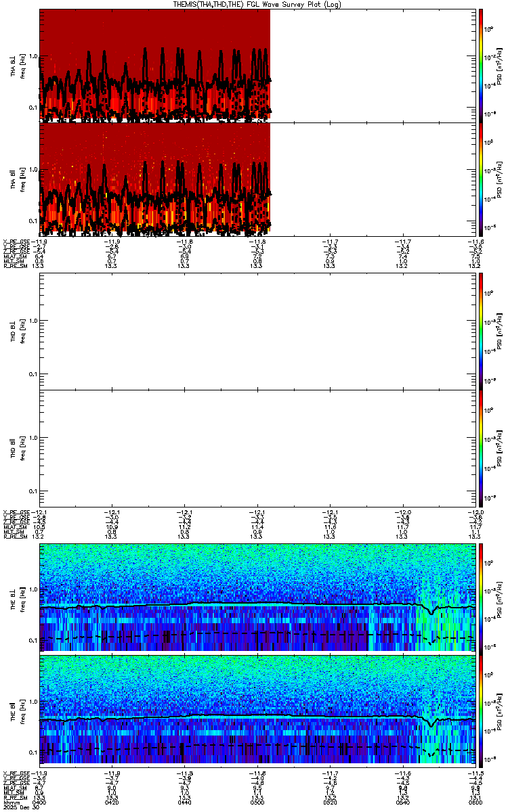Viewport: 508px width, 812px height.
Task: Click the 0.1 frequency tick of the THD B∥ panel
Action: click(33, 490)
